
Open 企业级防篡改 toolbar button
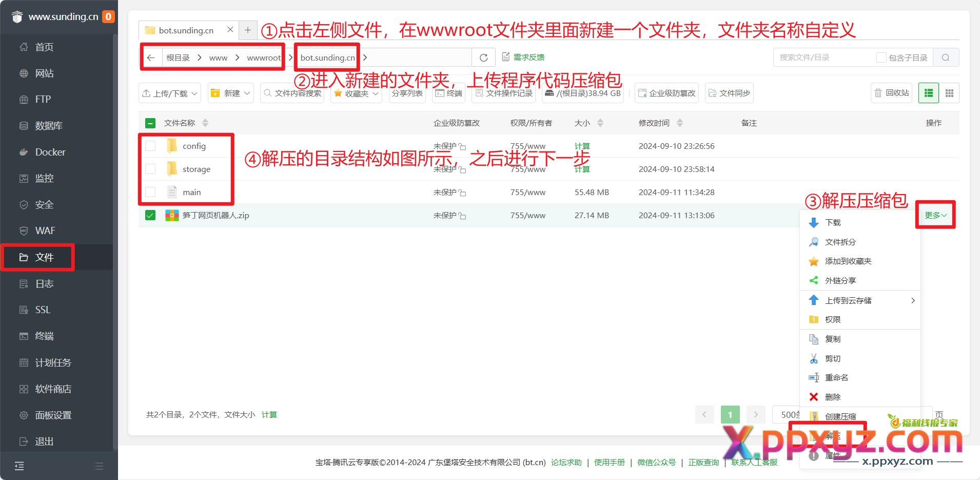tap(667, 93)
